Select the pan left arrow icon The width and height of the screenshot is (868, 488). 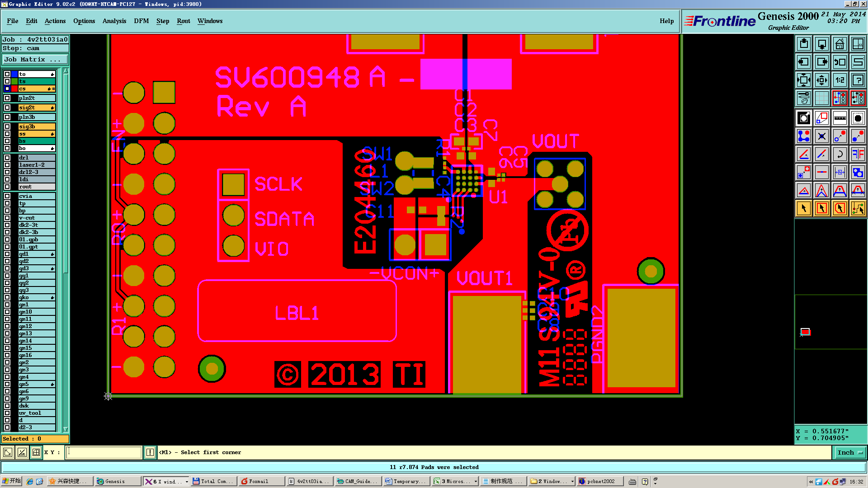pyautogui.click(x=803, y=62)
